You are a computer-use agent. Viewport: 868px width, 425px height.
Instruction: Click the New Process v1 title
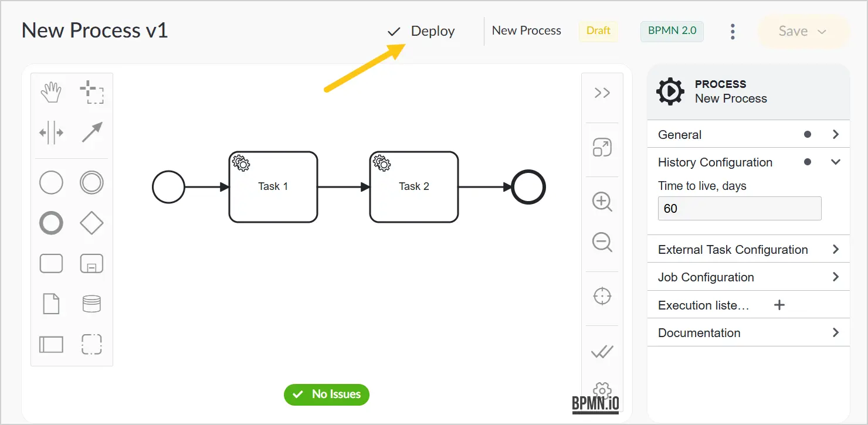click(x=95, y=30)
